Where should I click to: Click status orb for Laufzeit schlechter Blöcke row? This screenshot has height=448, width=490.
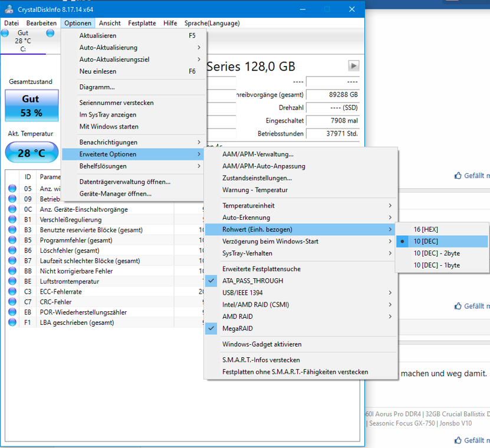pyautogui.click(x=12, y=261)
